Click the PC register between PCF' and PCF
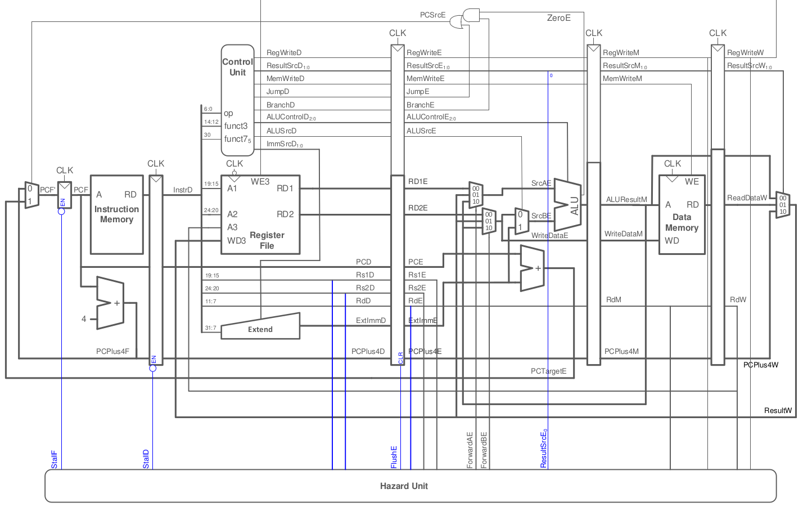Screen dimensions: 812x507 pyautogui.click(x=65, y=195)
